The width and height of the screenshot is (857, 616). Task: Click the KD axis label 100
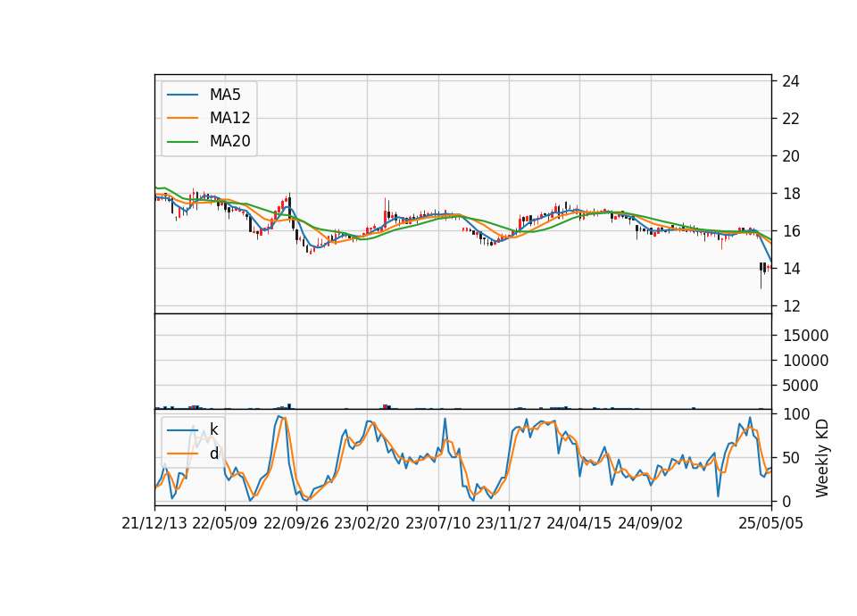point(795,414)
